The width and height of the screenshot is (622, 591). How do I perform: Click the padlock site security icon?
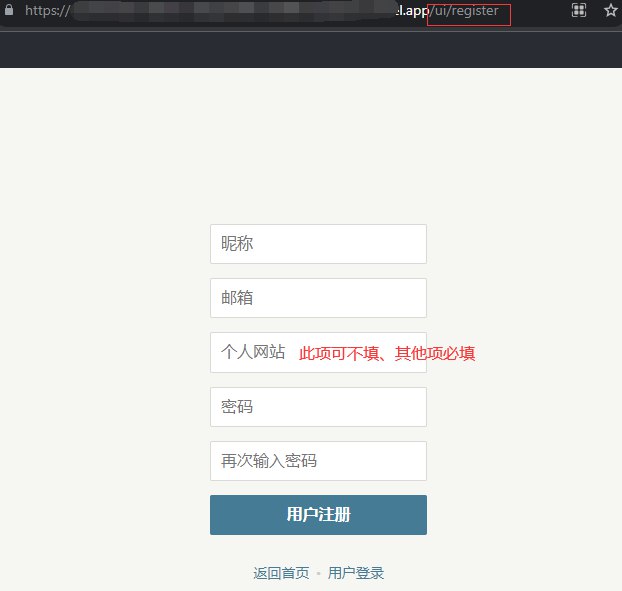[x=8, y=11]
